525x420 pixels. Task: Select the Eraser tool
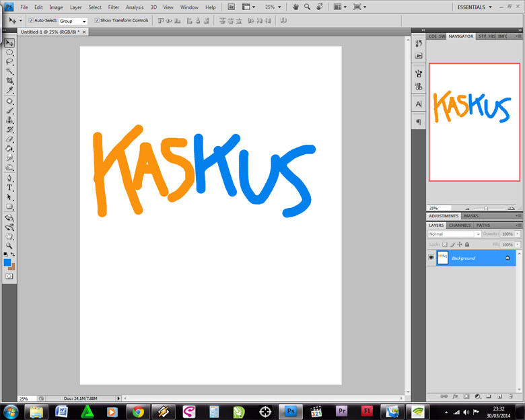tap(9, 139)
